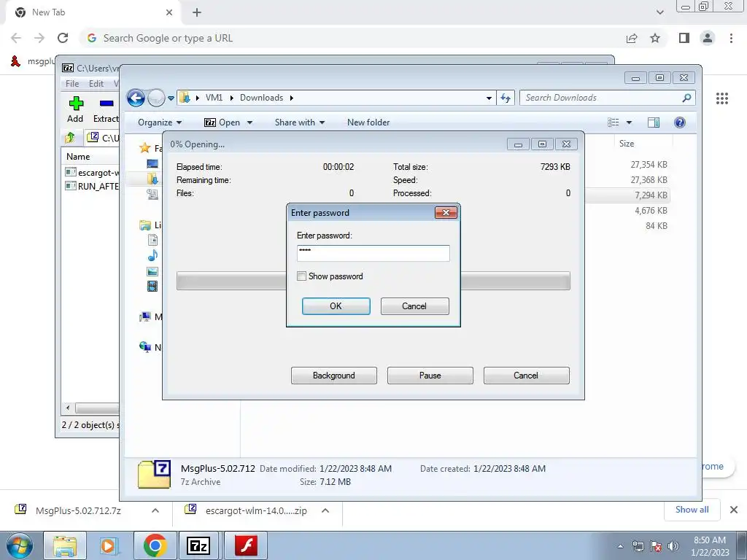Click the 7z Open button in Explorer toolbar
The image size is (747, 560).
click(222, 122)
